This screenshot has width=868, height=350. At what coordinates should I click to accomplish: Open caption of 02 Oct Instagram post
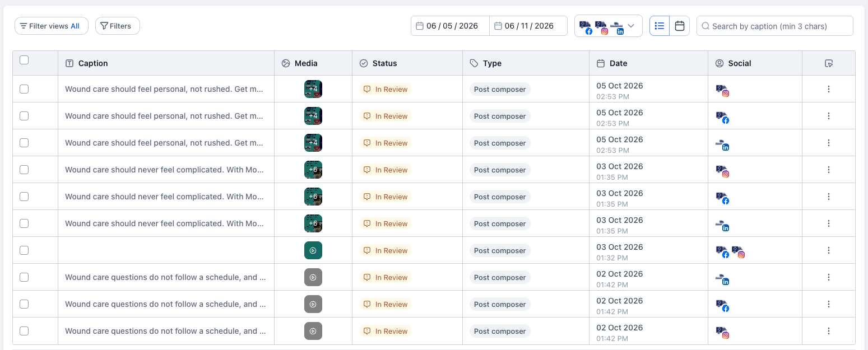165,331
